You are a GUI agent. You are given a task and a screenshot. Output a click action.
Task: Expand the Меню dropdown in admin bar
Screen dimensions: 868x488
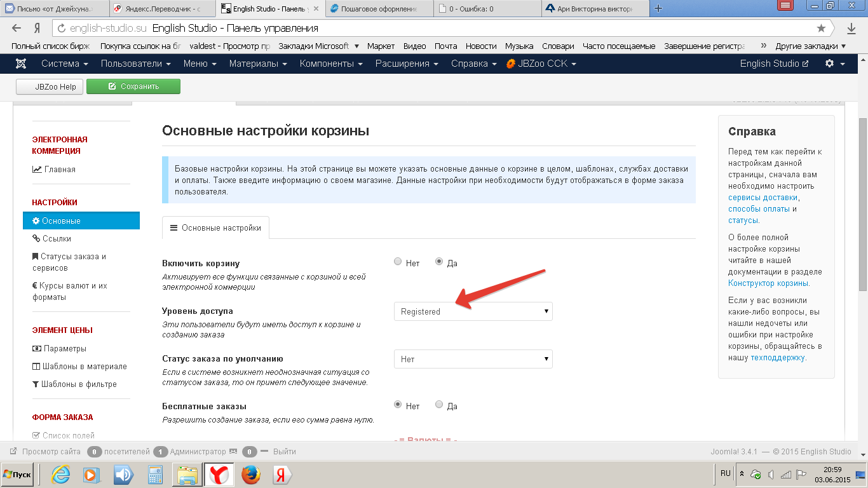[x=200, y=64]
